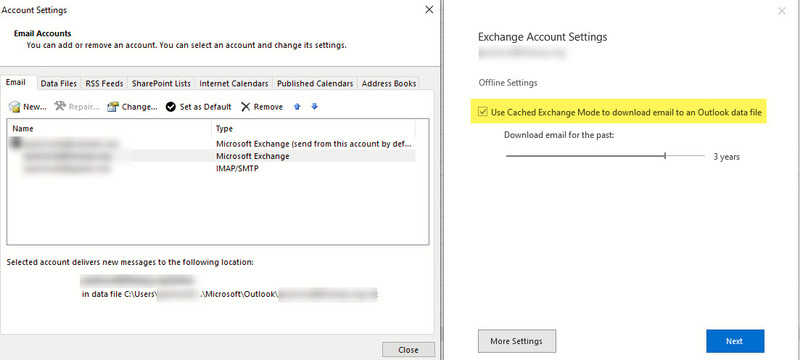Click the New account envelope icon

[14, 107]
